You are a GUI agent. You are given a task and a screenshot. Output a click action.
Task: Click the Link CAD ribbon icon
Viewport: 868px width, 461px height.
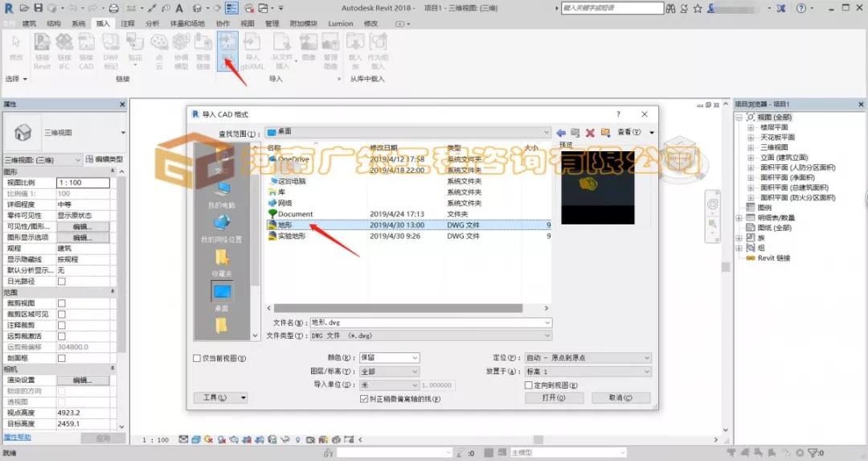tap(86, 51)
